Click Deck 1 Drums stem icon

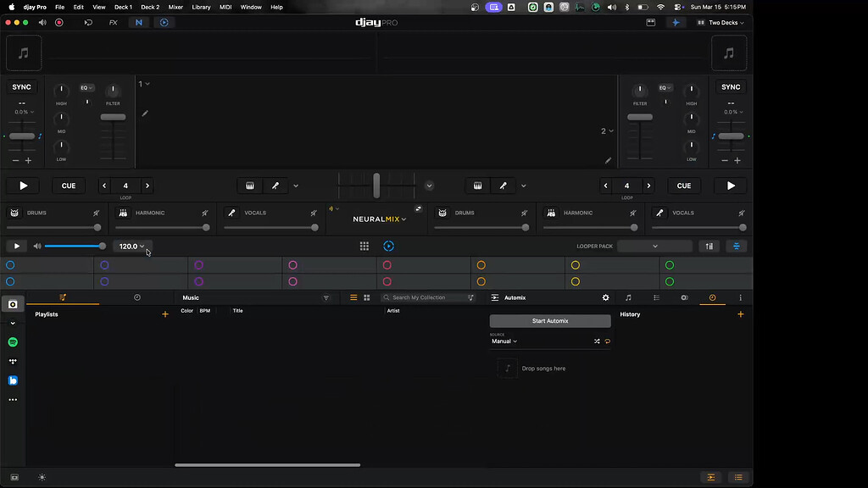click(x=14, y=213)
